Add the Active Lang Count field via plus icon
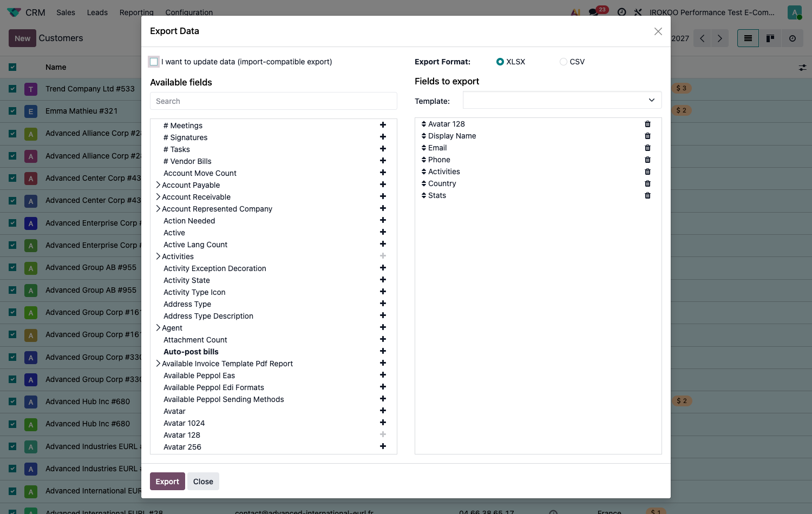Viewport: 812px width, 514px height. (x=383, y=244)
